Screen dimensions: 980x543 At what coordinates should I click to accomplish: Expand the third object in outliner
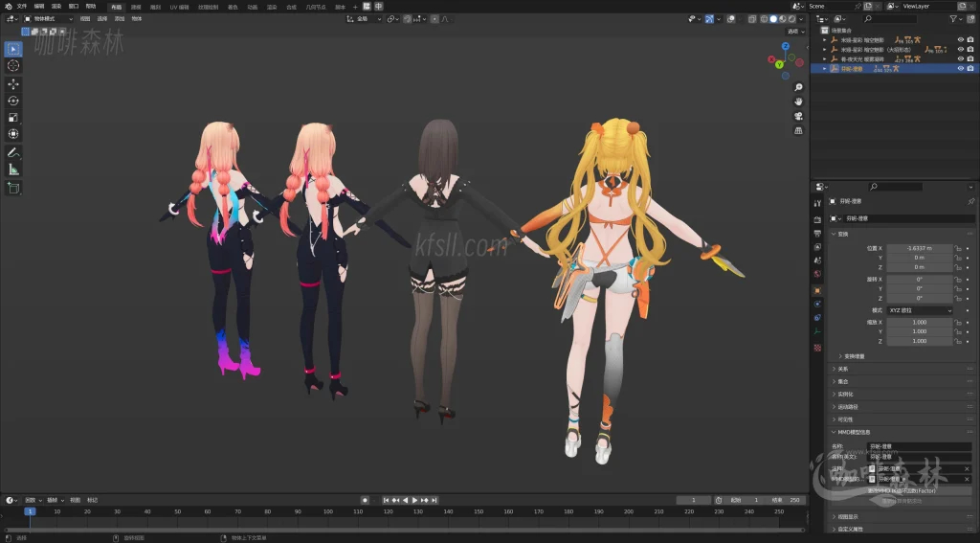[824, 58]
